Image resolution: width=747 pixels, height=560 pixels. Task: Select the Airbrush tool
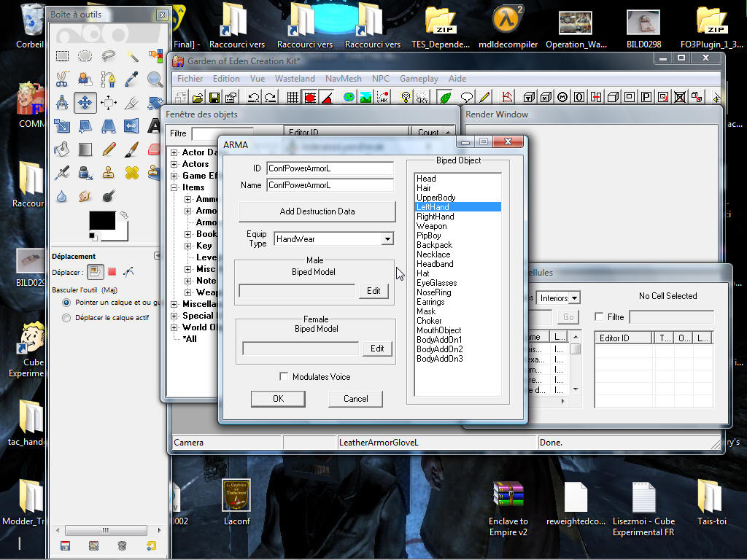tap(62, 172)
